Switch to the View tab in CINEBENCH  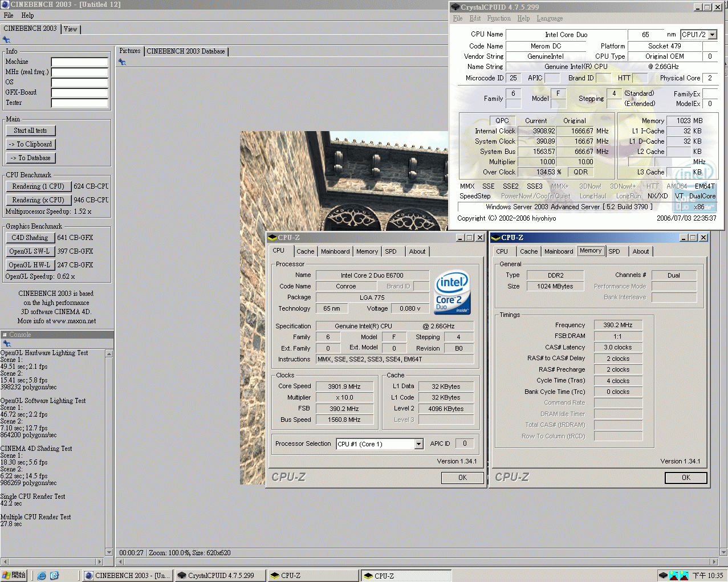pyautogui.click(x=71, y=29)
